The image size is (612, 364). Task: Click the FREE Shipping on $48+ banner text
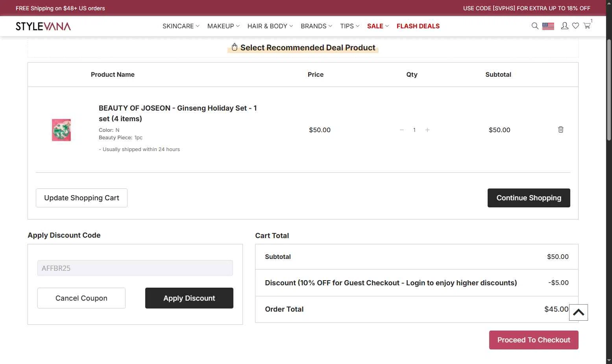click(60, 8)
